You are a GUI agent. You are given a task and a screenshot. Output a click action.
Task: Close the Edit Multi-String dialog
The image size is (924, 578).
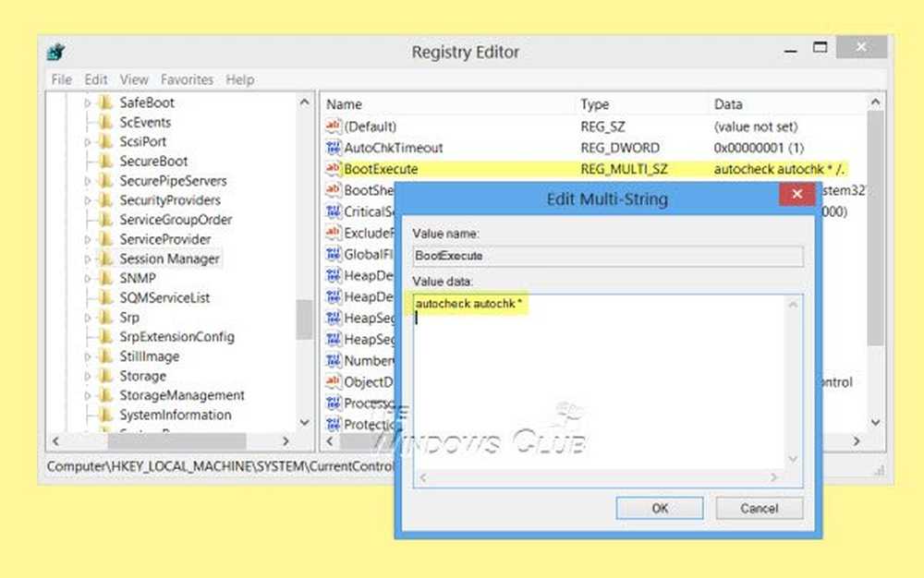pyautogui.click(x=796, y=197)
